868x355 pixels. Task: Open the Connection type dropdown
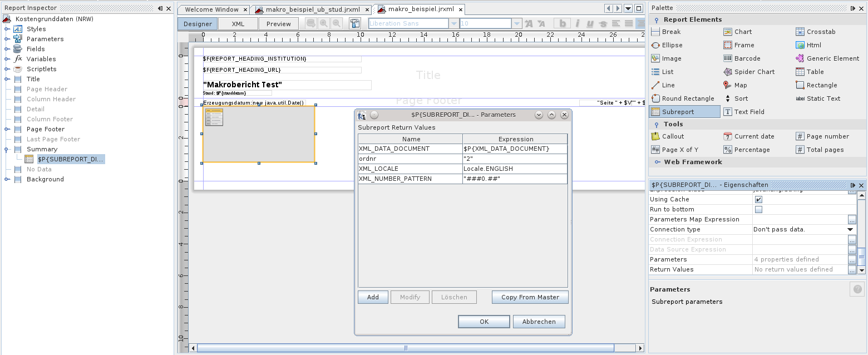coord(850,230)
